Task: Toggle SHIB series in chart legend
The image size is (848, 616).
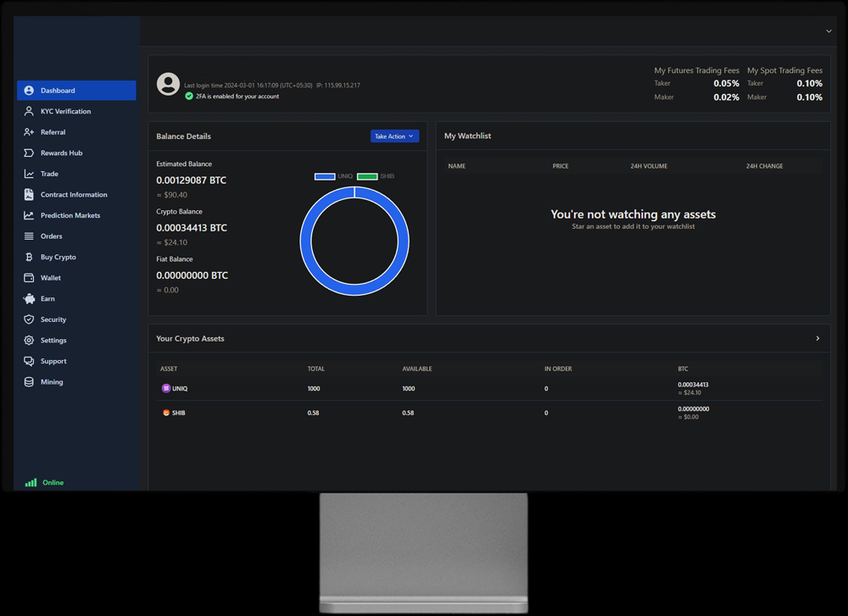Action: (x=376, y=176)
